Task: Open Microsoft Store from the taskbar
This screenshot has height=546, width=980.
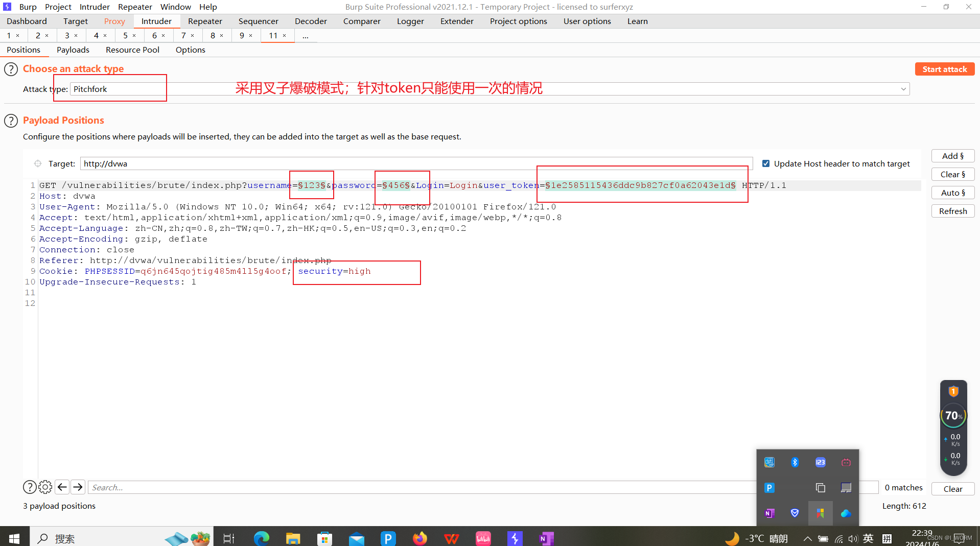Action: (324, 538)
